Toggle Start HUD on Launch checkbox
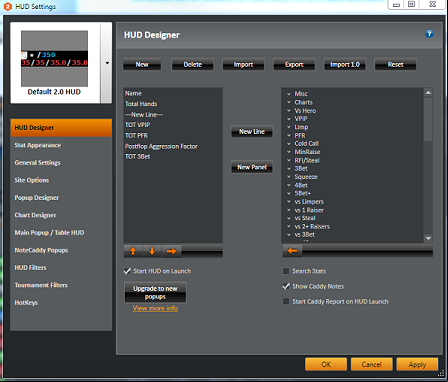This screenshot has height=382, width=448. pyautogui.click(x=127, y=271)
